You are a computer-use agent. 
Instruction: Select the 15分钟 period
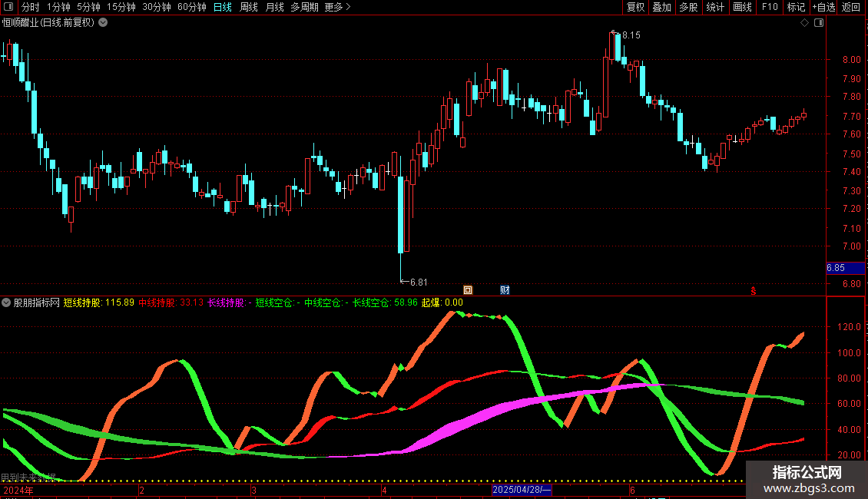coord(121,7)
